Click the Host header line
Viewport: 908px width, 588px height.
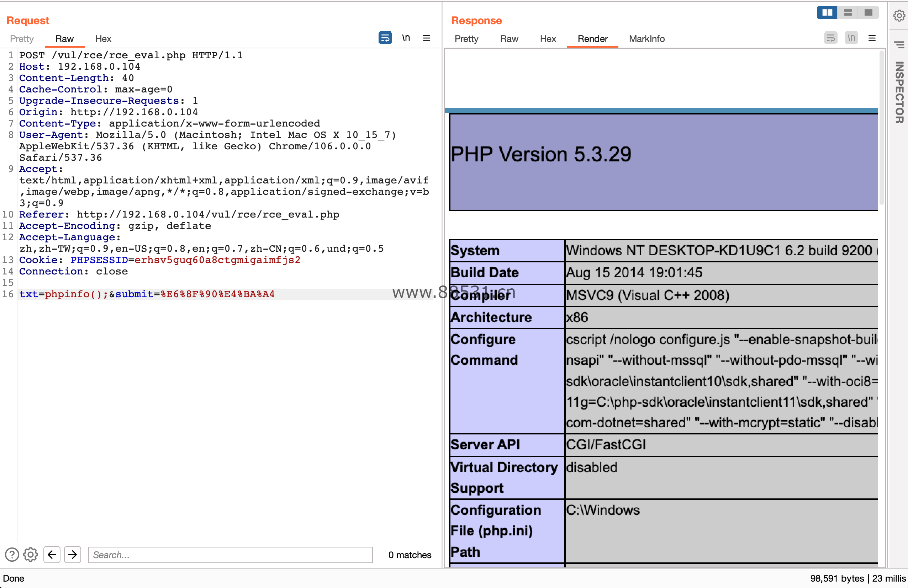click(80, 67)
